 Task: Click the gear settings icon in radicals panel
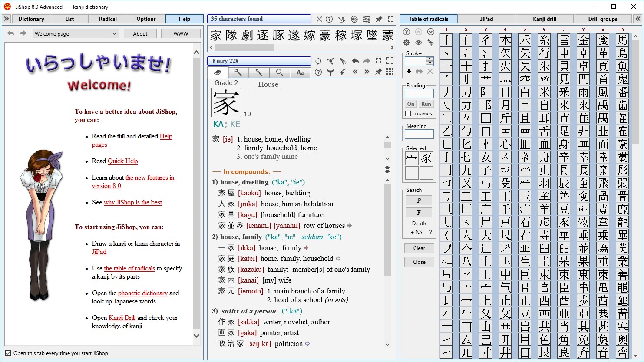(406, 43)
